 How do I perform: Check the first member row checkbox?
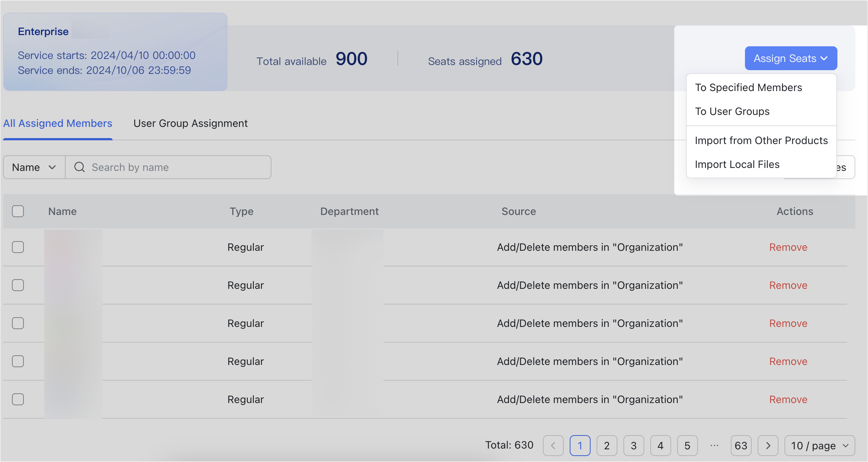click(18, 247)
